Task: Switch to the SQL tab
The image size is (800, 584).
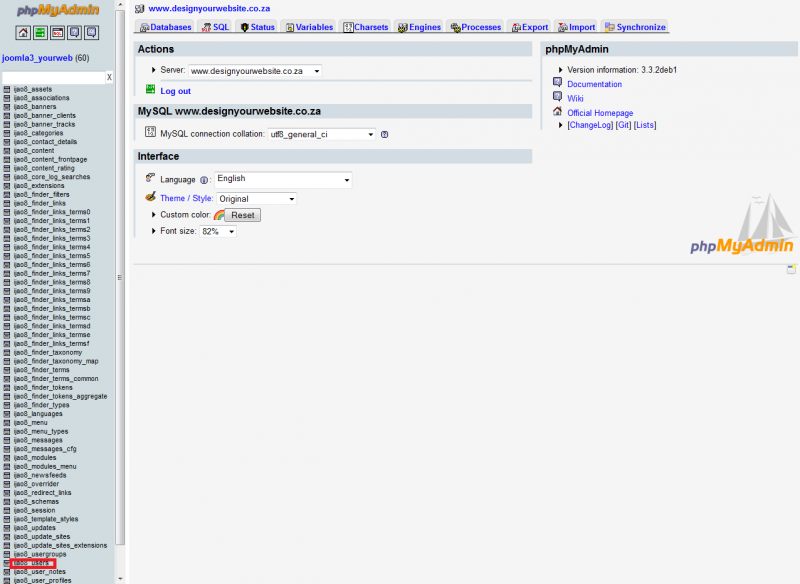Action: click(215, 27)
